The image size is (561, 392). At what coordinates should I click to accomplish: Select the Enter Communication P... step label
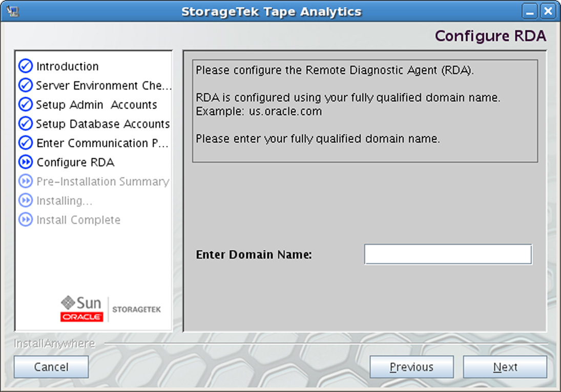102,143
